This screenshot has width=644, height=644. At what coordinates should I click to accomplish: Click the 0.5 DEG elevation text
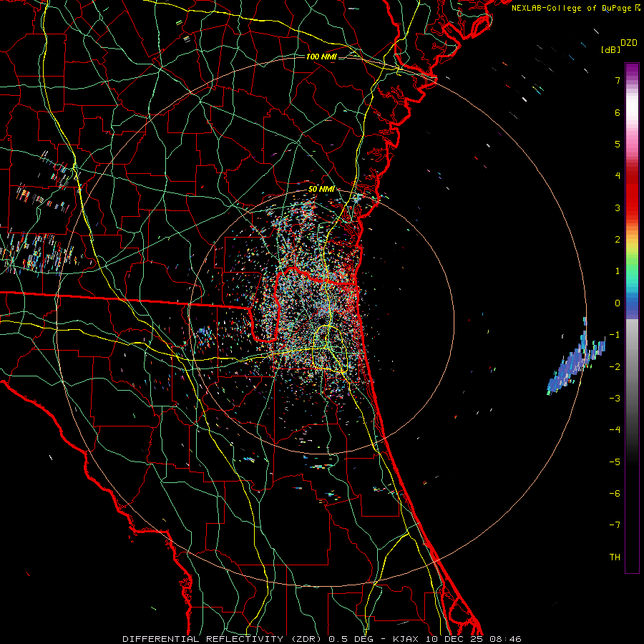click(x=352, y=639)
